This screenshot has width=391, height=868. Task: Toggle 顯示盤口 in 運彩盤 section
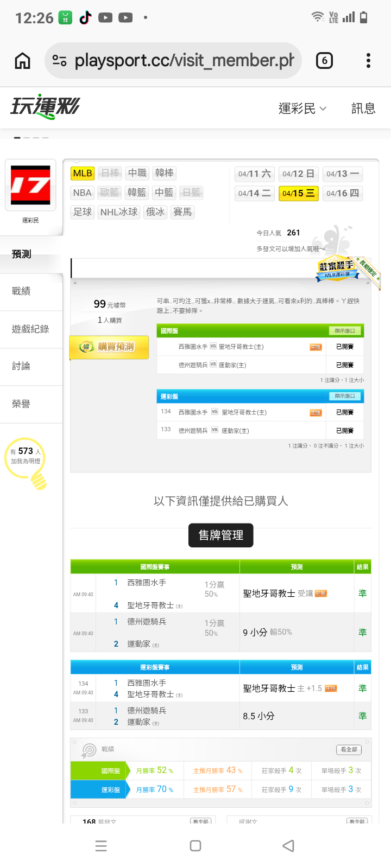pos(345,397)
